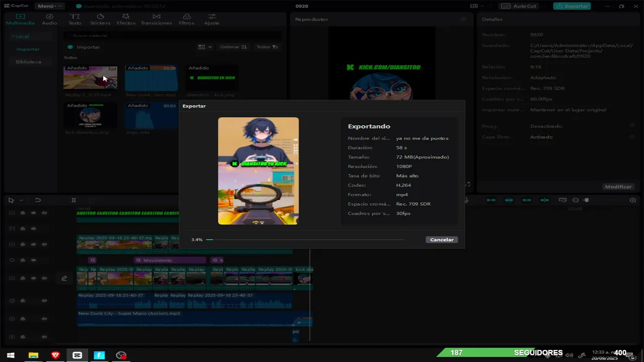Click the Modificar button in Detalles
The height and width of the screenshot is (362, 644).
618,187
